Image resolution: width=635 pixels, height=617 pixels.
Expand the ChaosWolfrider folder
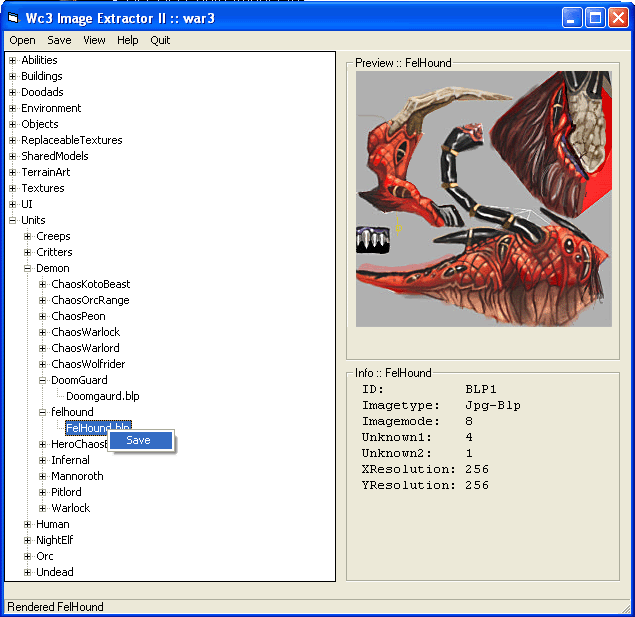(43, 364)
